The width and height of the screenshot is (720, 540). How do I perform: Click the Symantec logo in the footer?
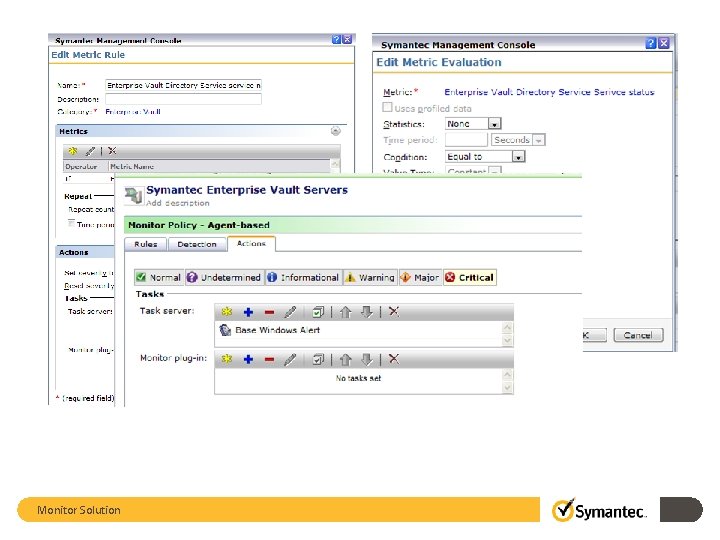(599, 510)
